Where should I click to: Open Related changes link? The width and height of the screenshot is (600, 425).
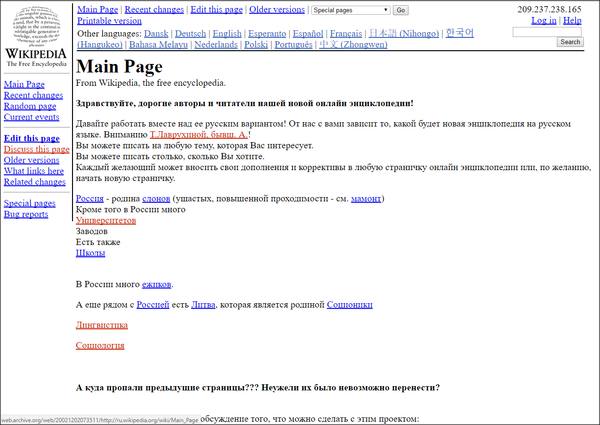pyautogui.click(x=34, y=182)
